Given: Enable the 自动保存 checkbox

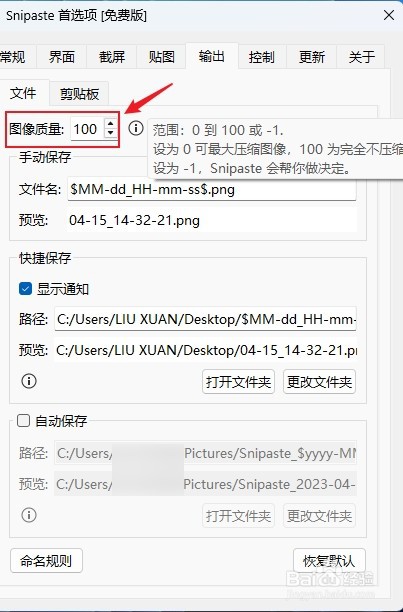Looking at the screenshot, I should [x=23, y=421].
